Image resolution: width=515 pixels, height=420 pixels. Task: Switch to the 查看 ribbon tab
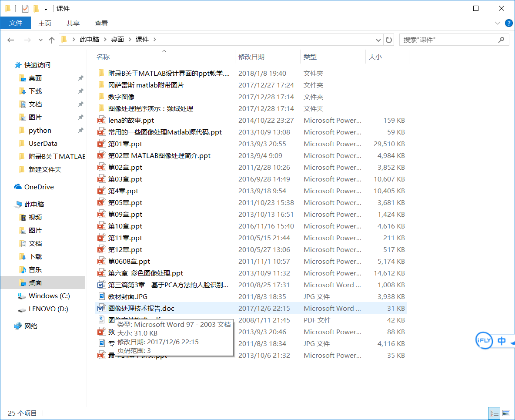click(101, 23)
